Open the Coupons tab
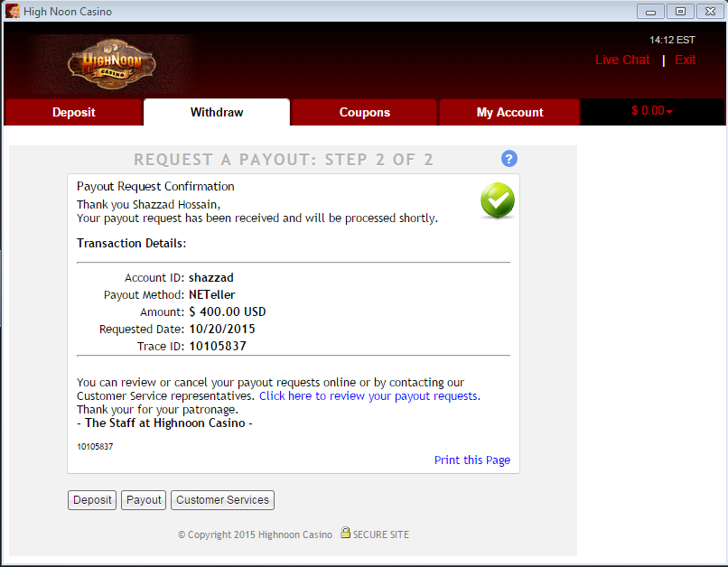 pyautogui.click(x=365, y=112)
